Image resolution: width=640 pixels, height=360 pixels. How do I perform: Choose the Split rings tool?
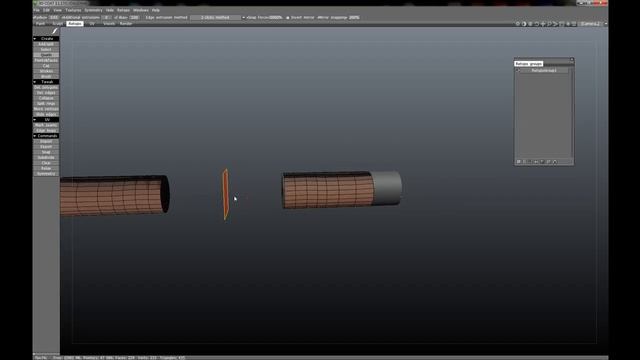[x=46, y=104]
